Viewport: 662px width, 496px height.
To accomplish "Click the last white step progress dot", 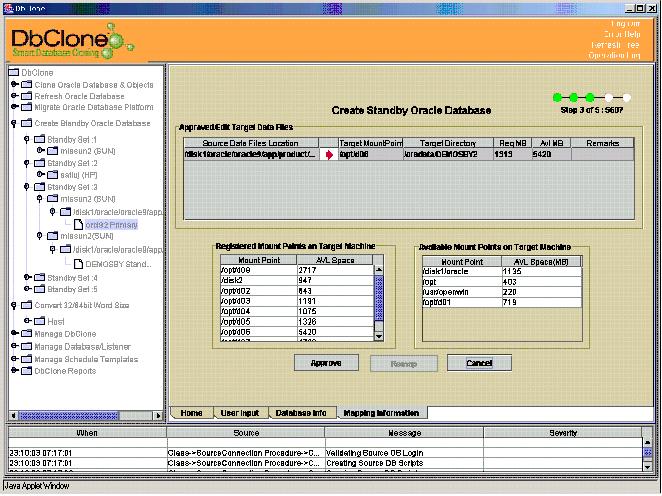I will tap(627, 98).
